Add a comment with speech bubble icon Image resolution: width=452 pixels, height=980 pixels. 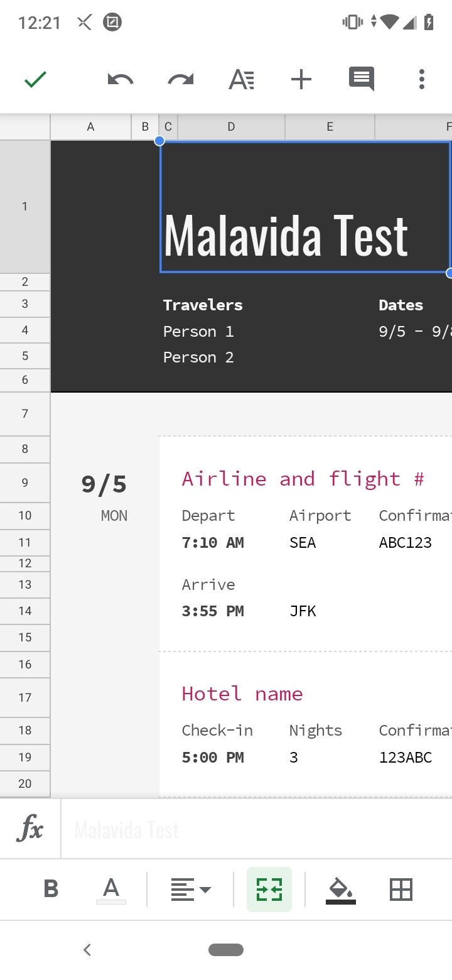(362, 80)
